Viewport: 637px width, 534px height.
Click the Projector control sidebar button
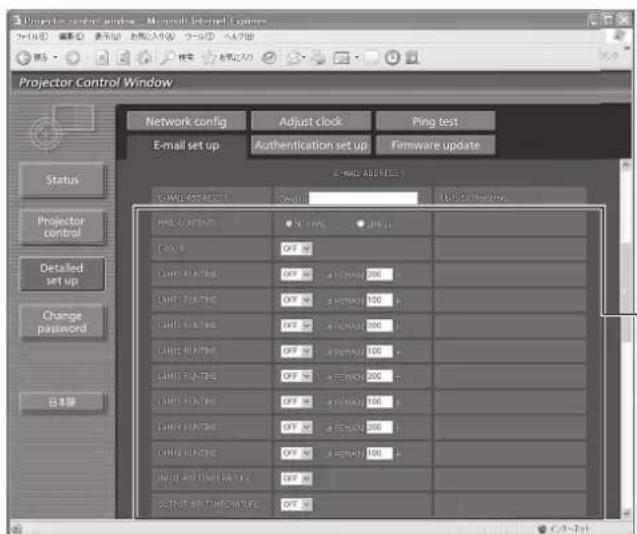pos(62,227)
